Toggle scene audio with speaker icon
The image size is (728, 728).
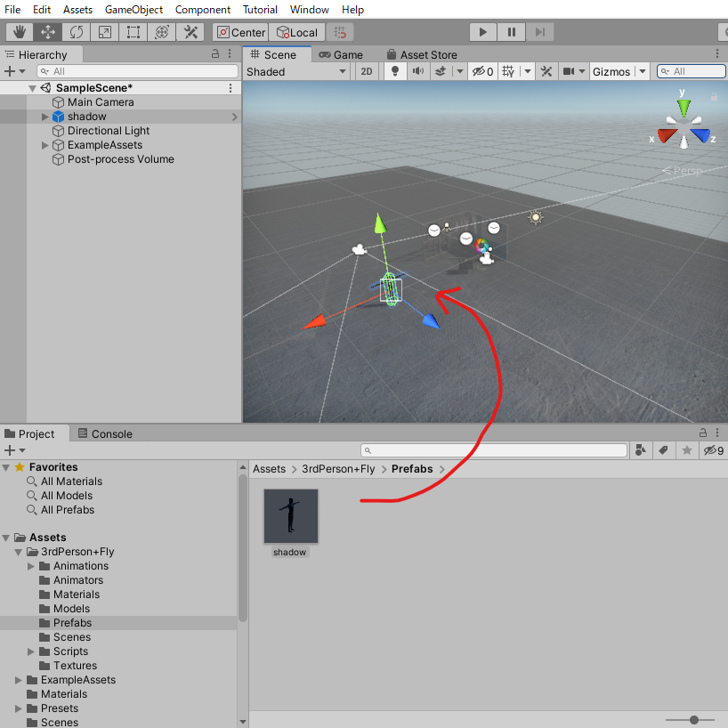[x=417, y=71]
